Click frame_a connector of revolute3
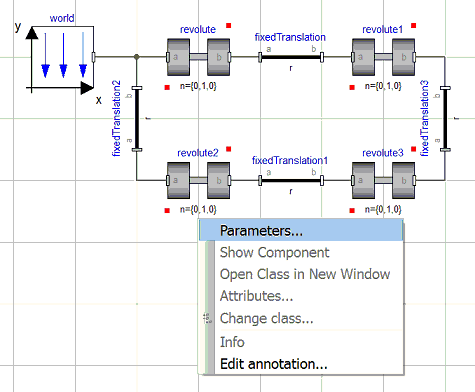This screenshot has width=475, height=392. (353, 180)
